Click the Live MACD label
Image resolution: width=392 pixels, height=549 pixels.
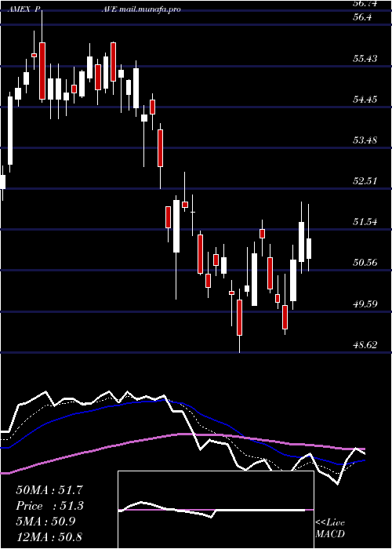point(330,528)
